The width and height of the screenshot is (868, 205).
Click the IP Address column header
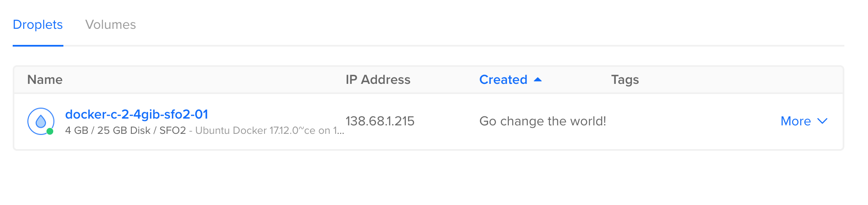click(x=378, y=80)
